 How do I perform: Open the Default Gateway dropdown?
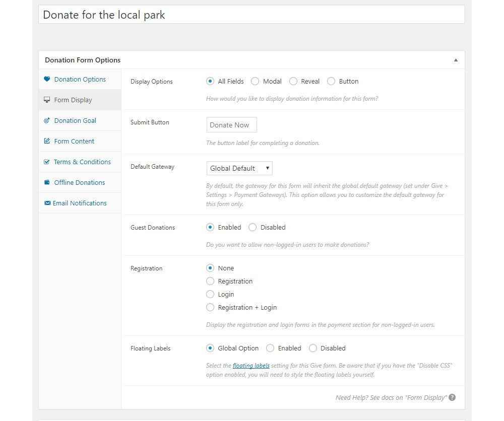(x=239, y=168)
